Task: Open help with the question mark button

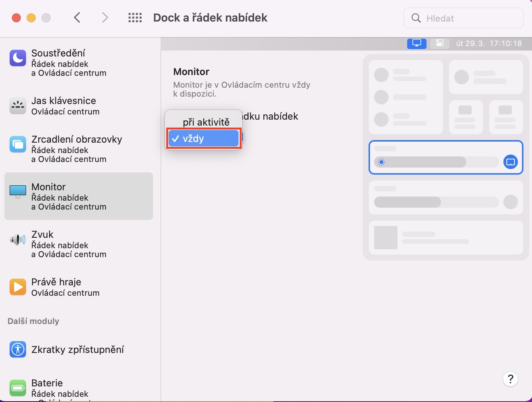Action: tap(510, 379)
